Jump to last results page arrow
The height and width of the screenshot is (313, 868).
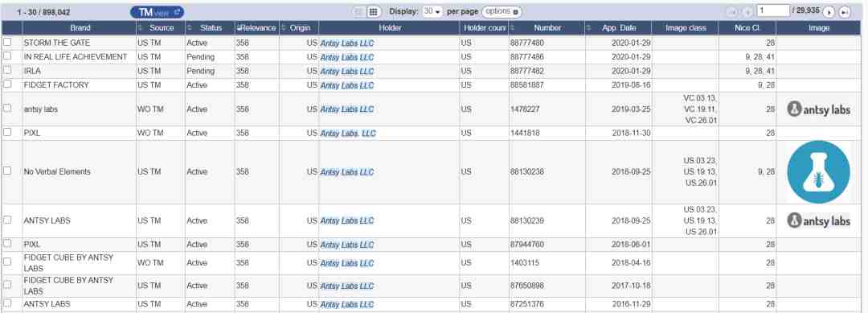point(844,12)
